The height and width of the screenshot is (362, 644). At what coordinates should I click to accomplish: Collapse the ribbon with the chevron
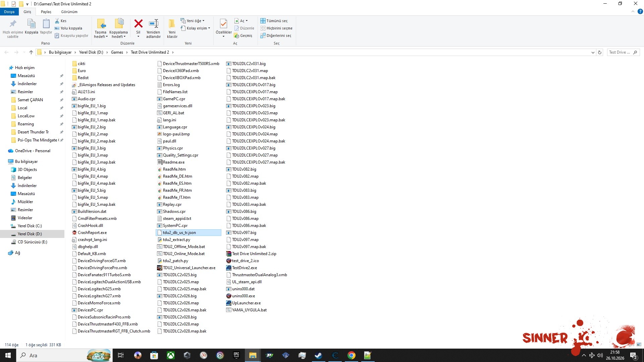[x=633, y=11]
